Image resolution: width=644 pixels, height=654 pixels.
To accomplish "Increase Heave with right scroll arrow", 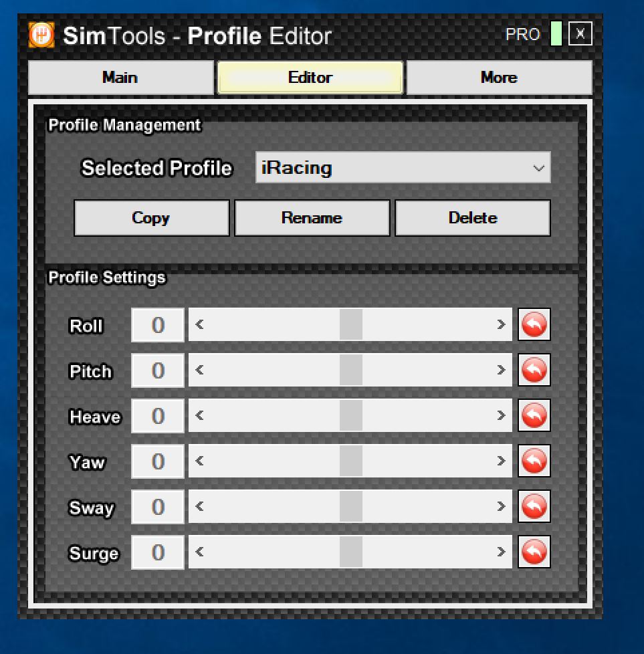I will (502, 415).
